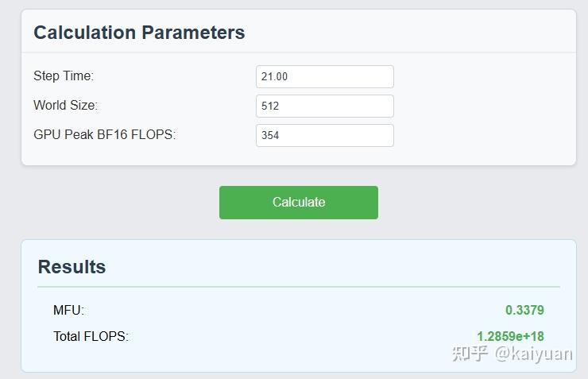Click the Results section heading
The image size is (588, 379).
pos(72,267)
